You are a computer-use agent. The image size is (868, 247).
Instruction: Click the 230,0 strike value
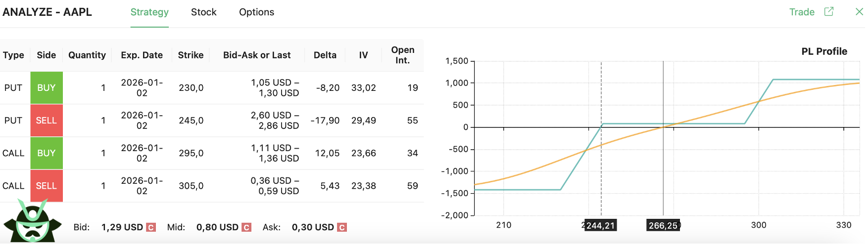tap(191, 88)
